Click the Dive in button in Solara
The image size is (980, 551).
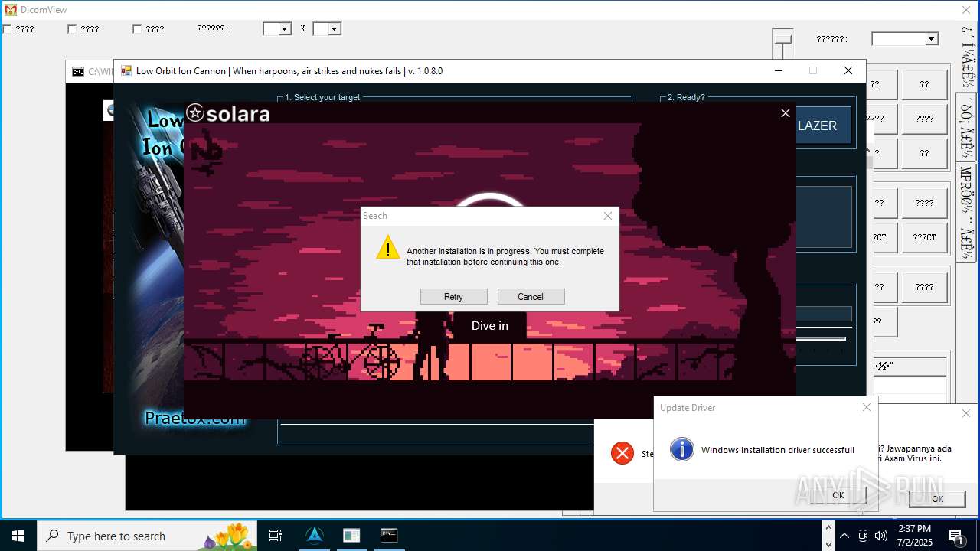coord(490,326)
